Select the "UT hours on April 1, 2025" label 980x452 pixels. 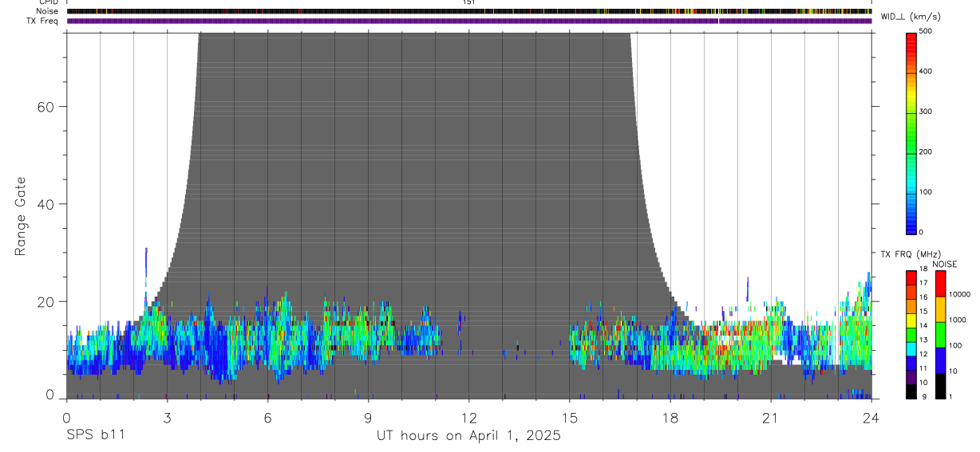468,435
